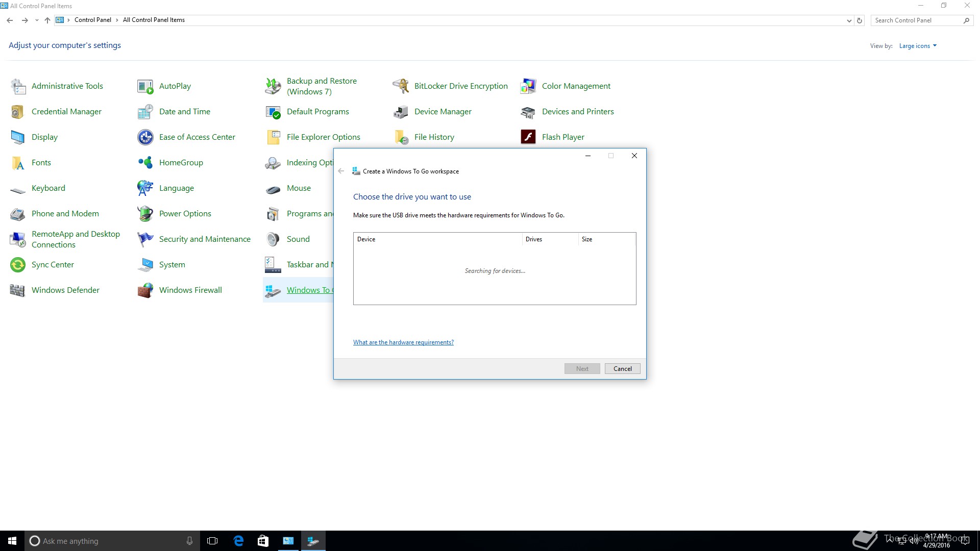Go back in Windows To Go wizard
The height and width of the screenshot is (551, 980).
(x=341, y=171)
